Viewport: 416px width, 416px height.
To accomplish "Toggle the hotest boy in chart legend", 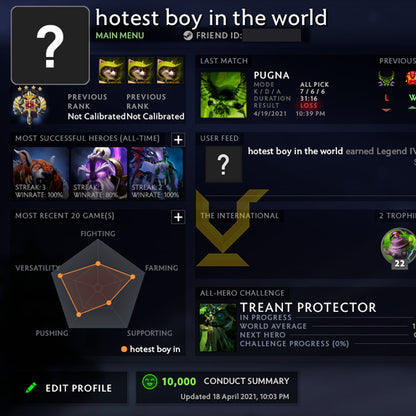I will click(x=150, y=349).
